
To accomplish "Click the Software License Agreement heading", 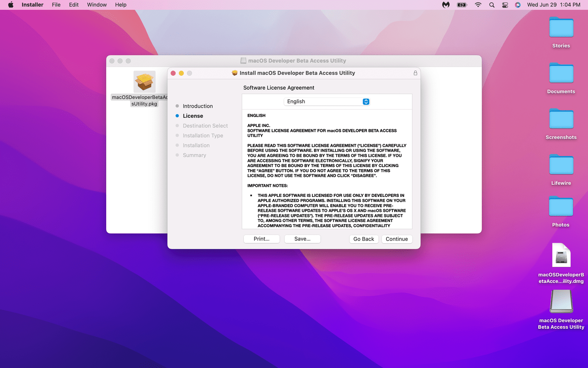I will (x=279, y=88).
